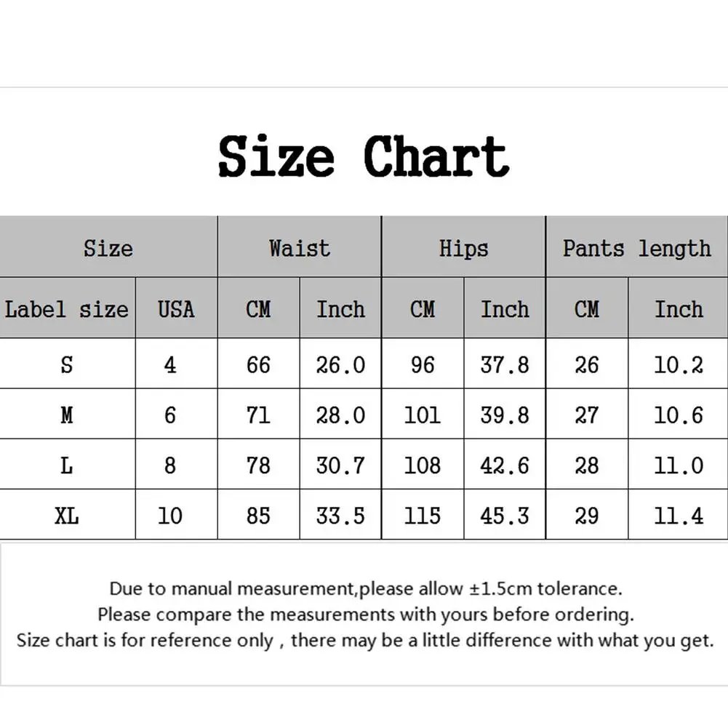728x728 pixels.
Task: Click hips value 108 cell
Action: click(x=423, y=465)
